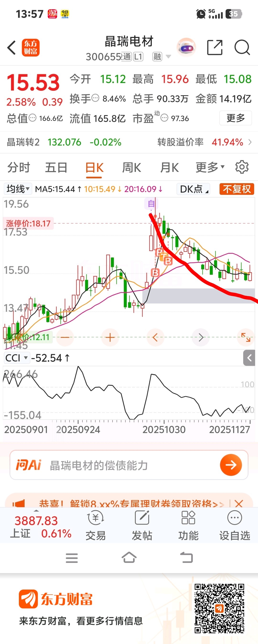Open 发帖 to write post
The height and width of the screenshot is (644, 258).
pyautogui.click(x=142, y=525)
